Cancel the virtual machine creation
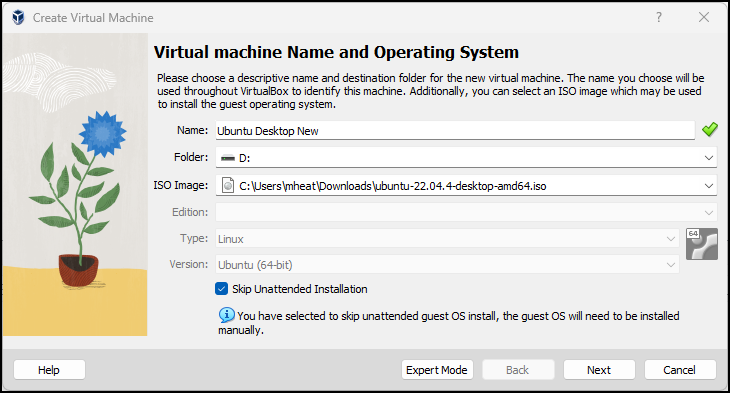Screen dimensions: 730x393 680,370
